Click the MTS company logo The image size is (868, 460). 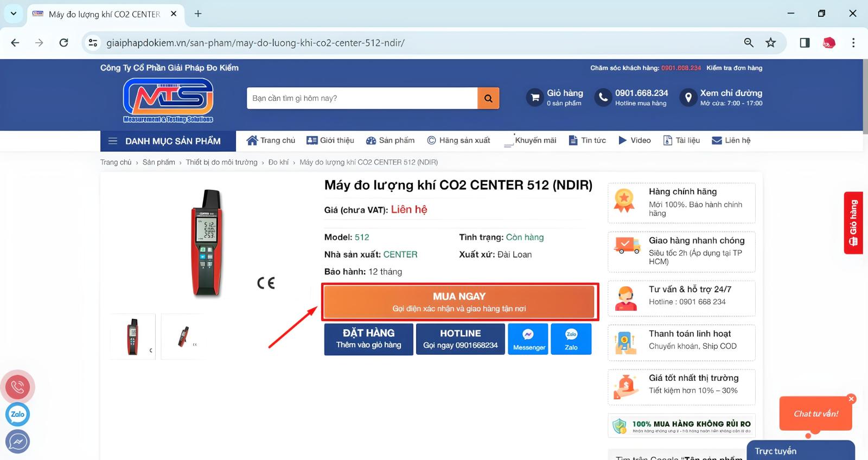(x=168, y=100)
